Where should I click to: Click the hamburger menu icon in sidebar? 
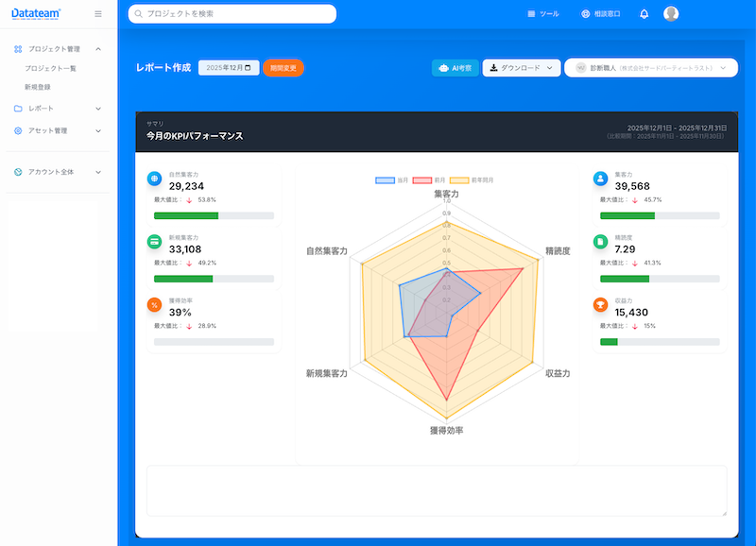[98, 14]
